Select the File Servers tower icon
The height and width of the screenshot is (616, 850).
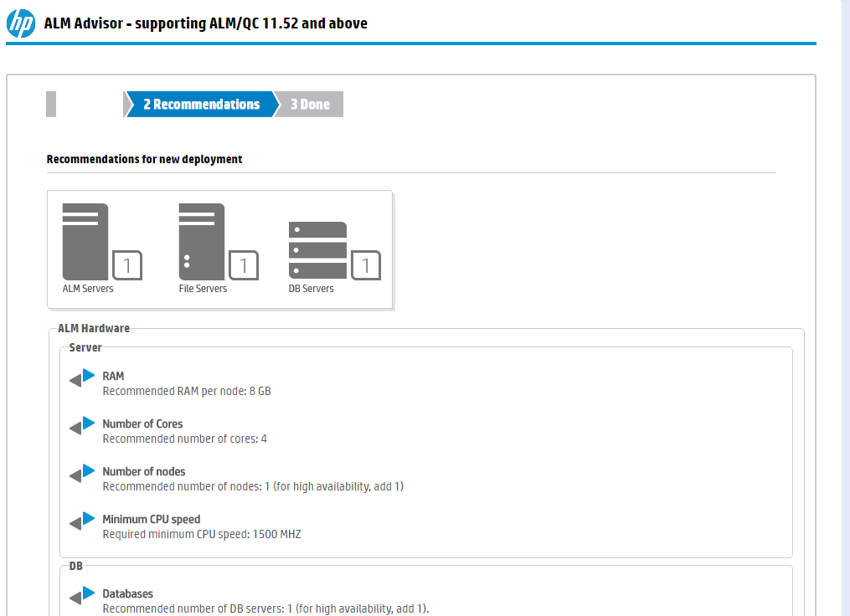[202, 242]
